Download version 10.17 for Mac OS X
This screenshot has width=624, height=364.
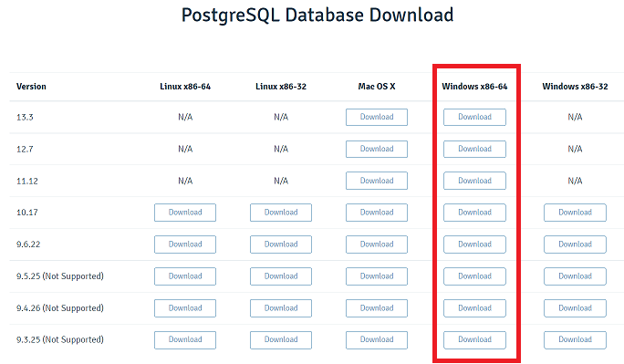click(x=377, y=213)
